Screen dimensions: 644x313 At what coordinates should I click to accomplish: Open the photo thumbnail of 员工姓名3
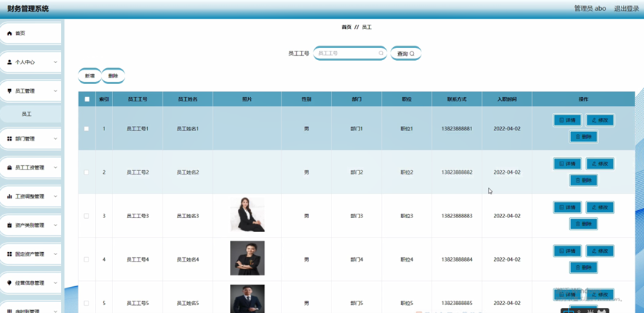coord(247,214)
